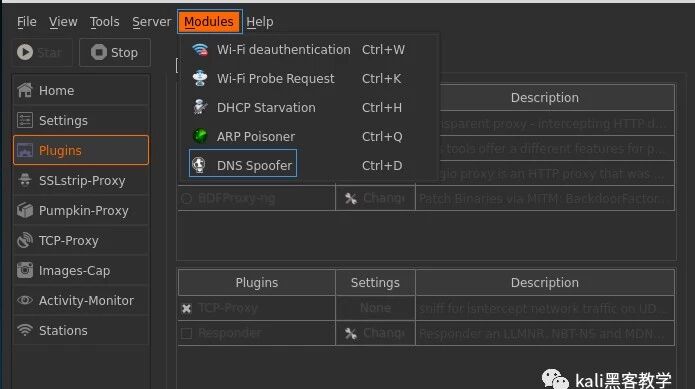Screen dimensions: 695x389
Task: Click the lower Description column header
Action: pyautogui.click(x=545, y=283)
